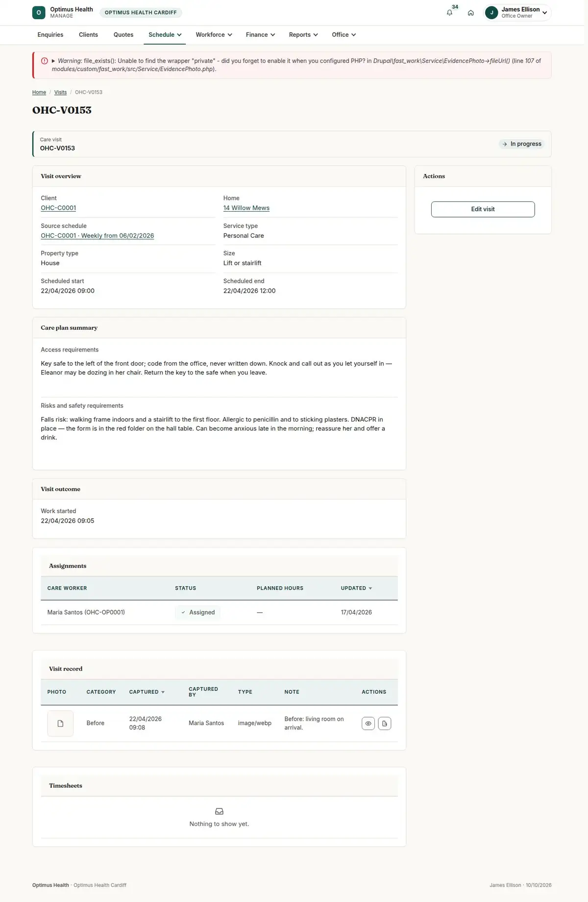Click the Visits breadcrumb link
The height and width of the screenshot is (902, 588).
pyautogui.click(x=60, y=92)
